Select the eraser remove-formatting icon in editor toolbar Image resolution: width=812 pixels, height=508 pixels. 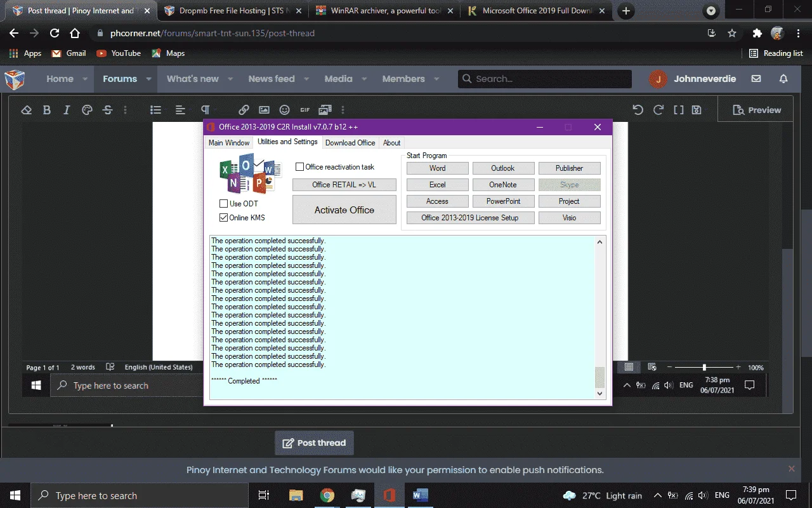click(26, 110)
